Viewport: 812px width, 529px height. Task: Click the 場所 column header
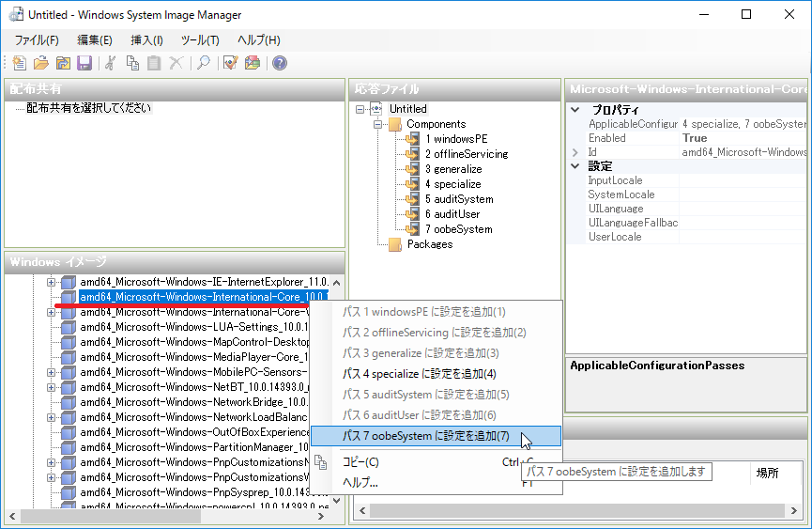pyautogui.click(x=767, y=473)
